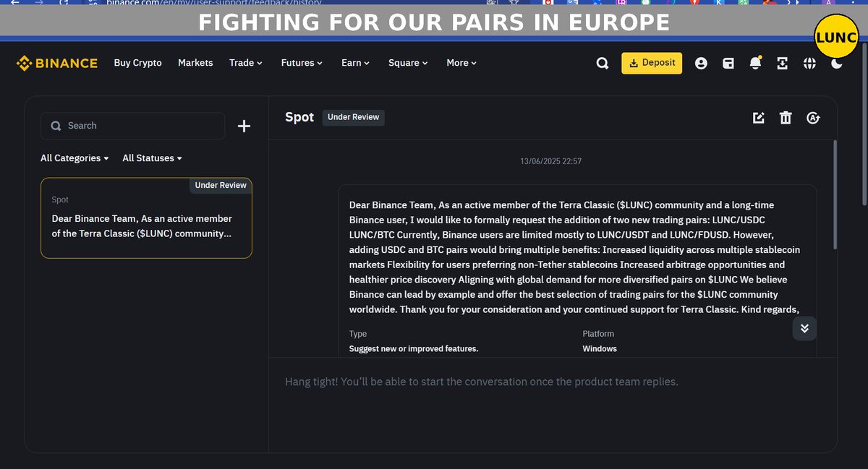The width and height of the screenshot is (868, 469).
Task: Click the search magnifier icon in header
Action: coord(603,64)
